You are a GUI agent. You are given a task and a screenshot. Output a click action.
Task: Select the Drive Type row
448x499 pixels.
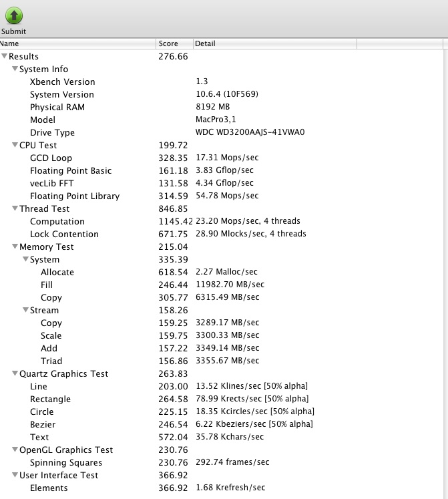(x=222, y=132)
